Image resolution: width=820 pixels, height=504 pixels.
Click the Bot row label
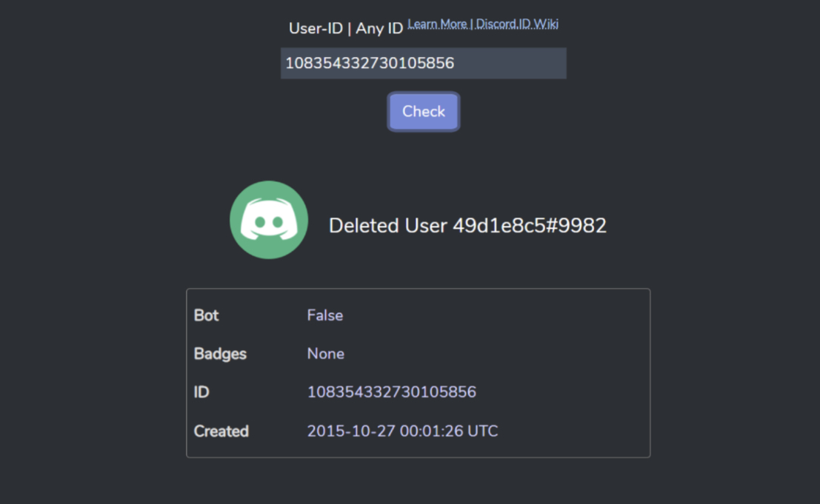pyautogui.click(x=206, y=315)
